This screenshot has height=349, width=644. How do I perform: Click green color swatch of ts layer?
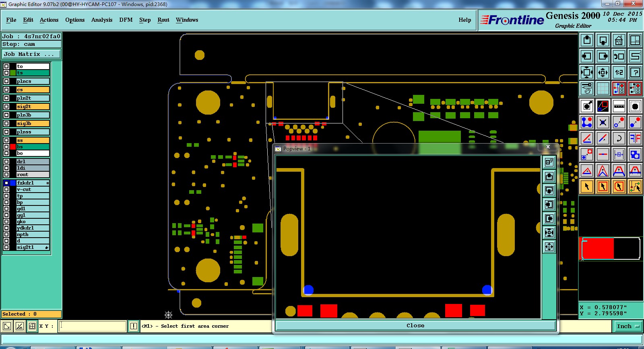13,73
